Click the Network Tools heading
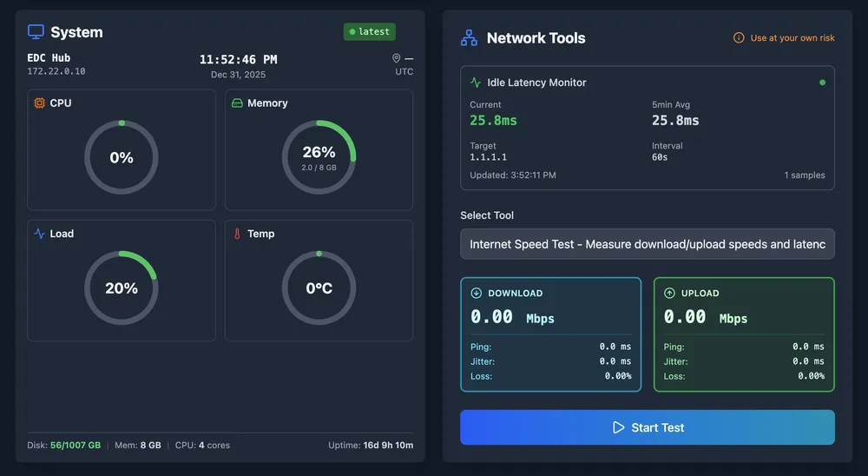Screen dimensions: 868x476 [x=536, y=37]
